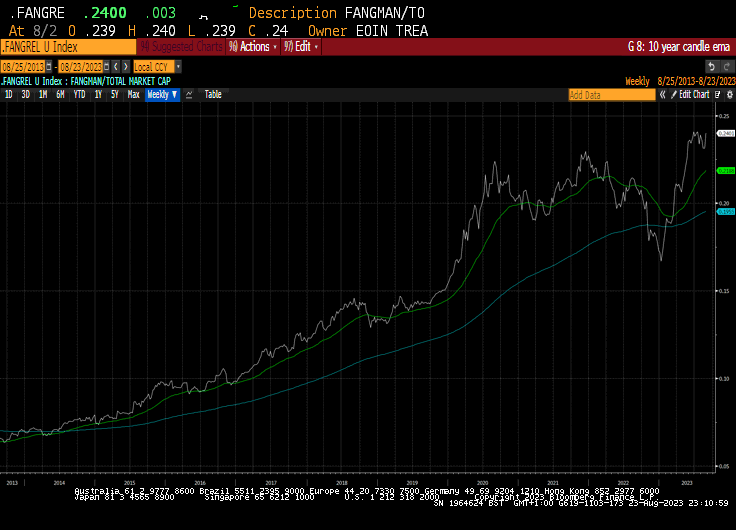Viewport: 736px width, 530px height.
Task: Open Suggested Charts
Action: point(182,47)
